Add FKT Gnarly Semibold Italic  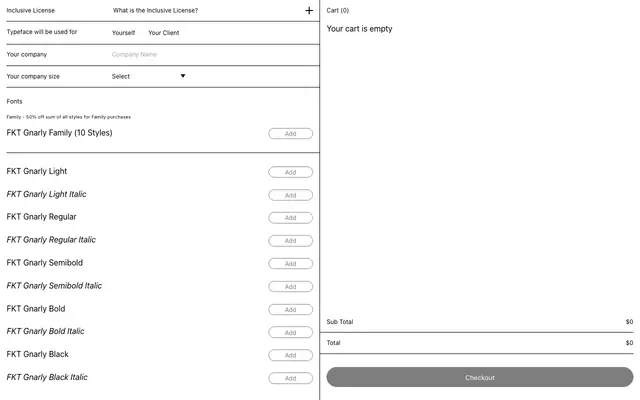[x=291, y=287]
